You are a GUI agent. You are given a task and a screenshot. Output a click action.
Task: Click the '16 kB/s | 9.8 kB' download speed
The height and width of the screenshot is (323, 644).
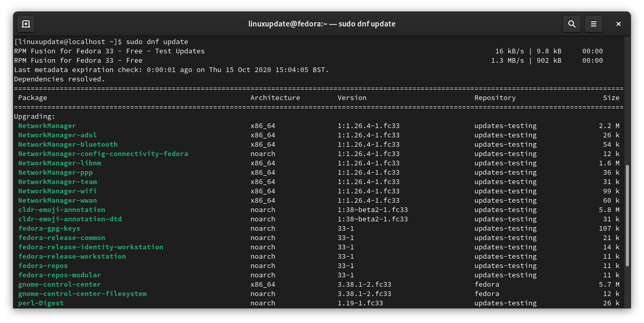point(528,51)
